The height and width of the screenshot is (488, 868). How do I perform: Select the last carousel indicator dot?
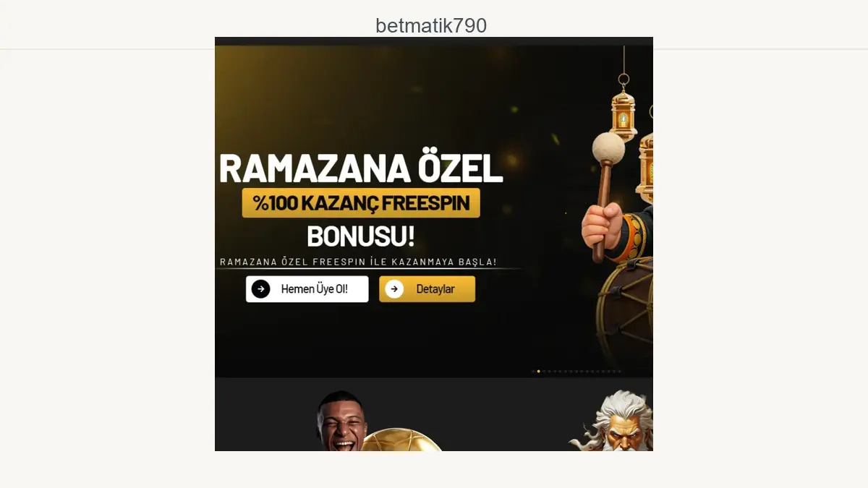(x=619, y=372)
